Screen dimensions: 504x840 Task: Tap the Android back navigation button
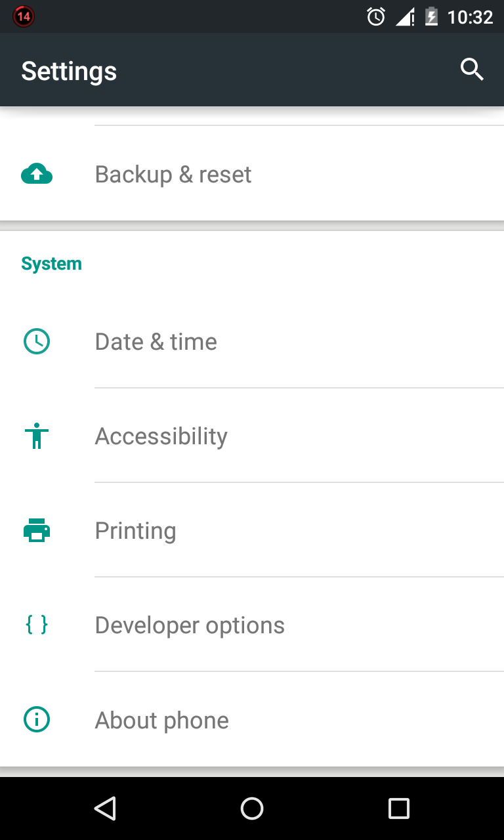tap(105, 808)
